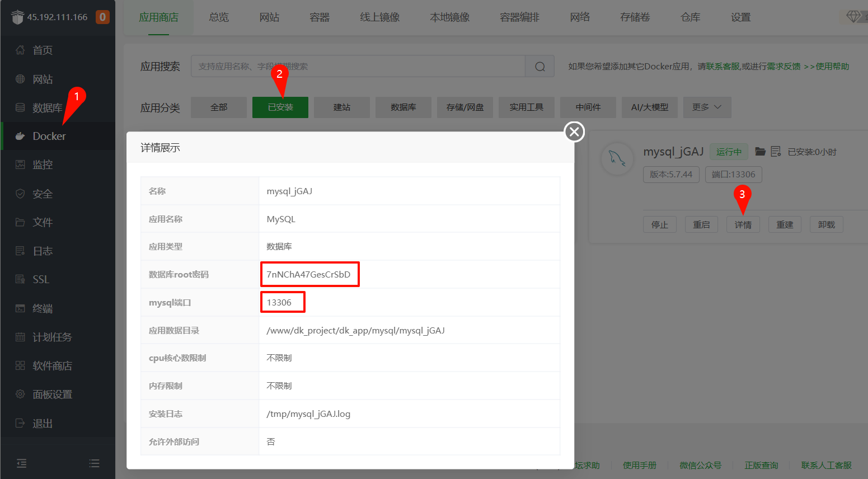Click the MySQL dolphin logo thumbnail
The height and width of the screenshot is (479, 868).
pos(617,159)
